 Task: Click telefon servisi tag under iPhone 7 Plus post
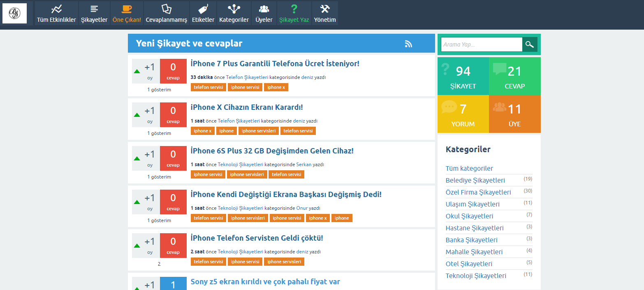208,87
